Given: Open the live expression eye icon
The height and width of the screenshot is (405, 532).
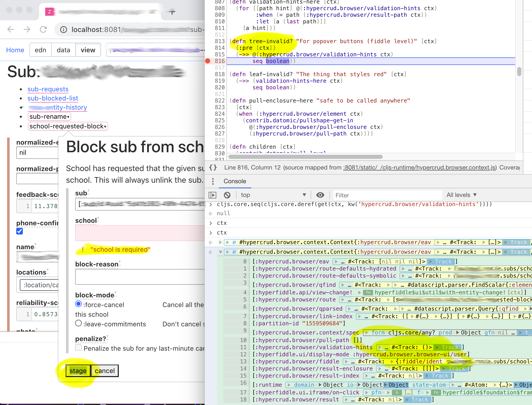Looking at the screenshot, I should [320, 195].
